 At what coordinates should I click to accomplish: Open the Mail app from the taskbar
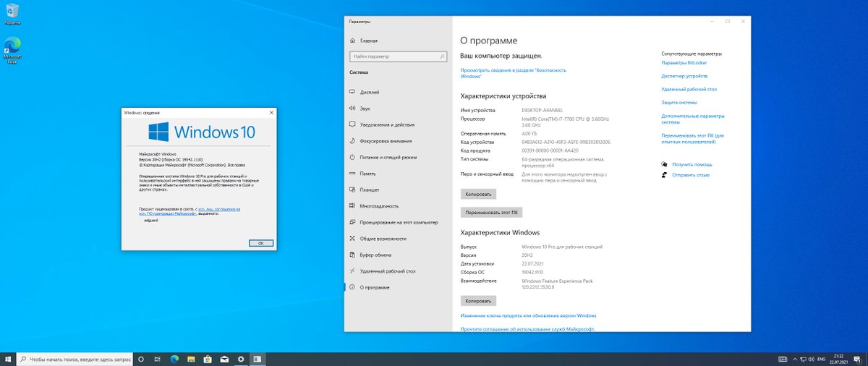click(x=224, y=359)
